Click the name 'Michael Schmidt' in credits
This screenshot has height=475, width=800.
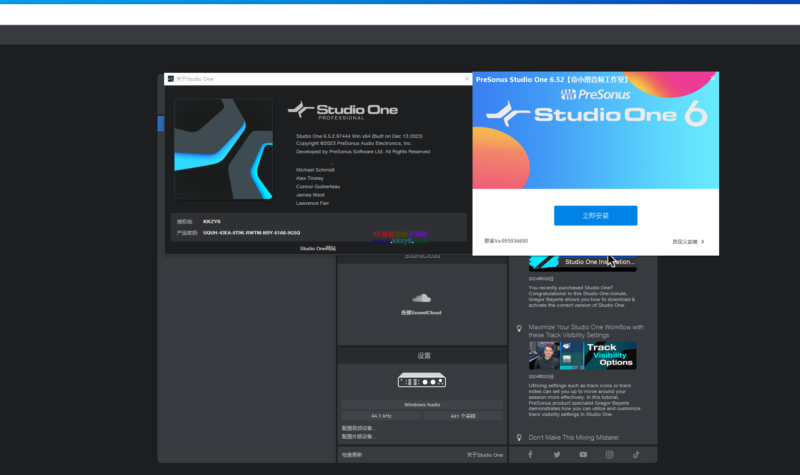(x=315, y=170)
